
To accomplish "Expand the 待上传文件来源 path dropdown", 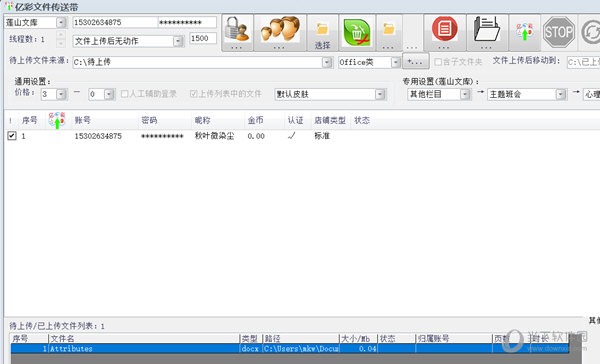I will tap(327, 62).
